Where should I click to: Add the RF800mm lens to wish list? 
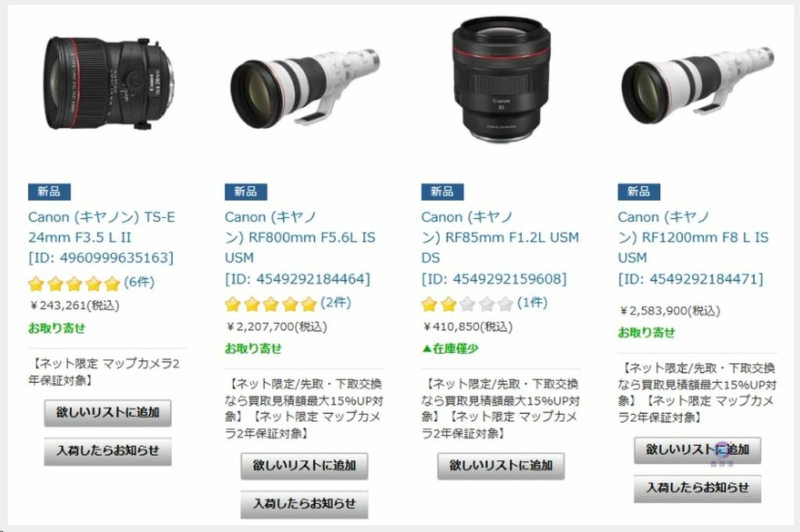pos(304,466)
